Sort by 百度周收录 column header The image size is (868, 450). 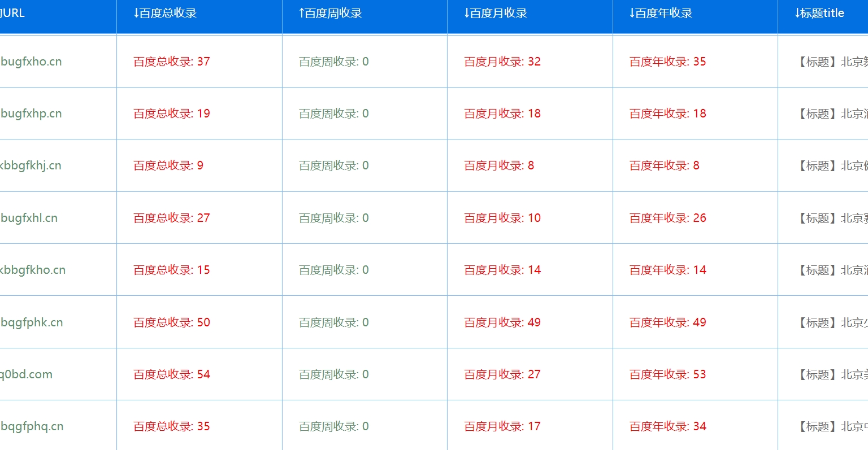(x=331, y=13)
